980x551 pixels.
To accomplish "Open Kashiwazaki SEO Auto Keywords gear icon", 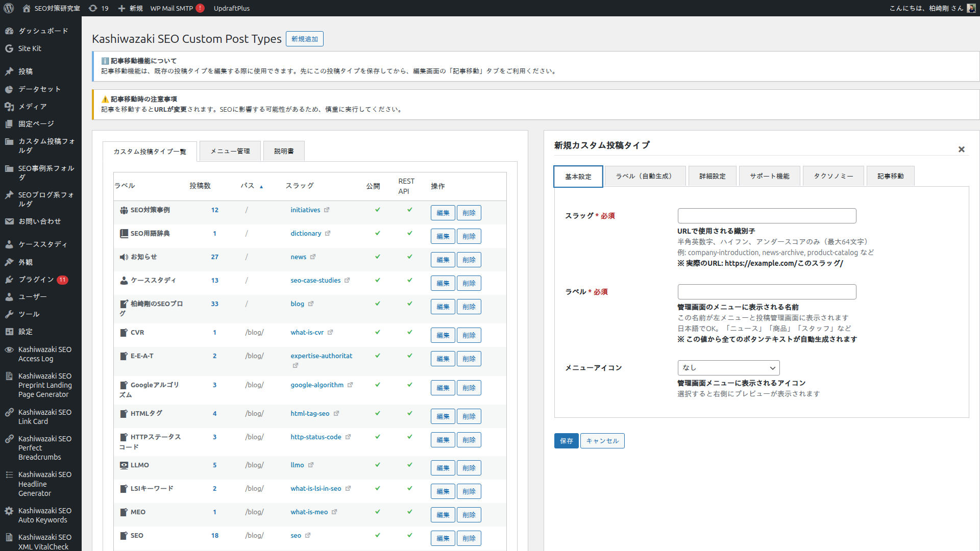I will [x=9, y=511].
